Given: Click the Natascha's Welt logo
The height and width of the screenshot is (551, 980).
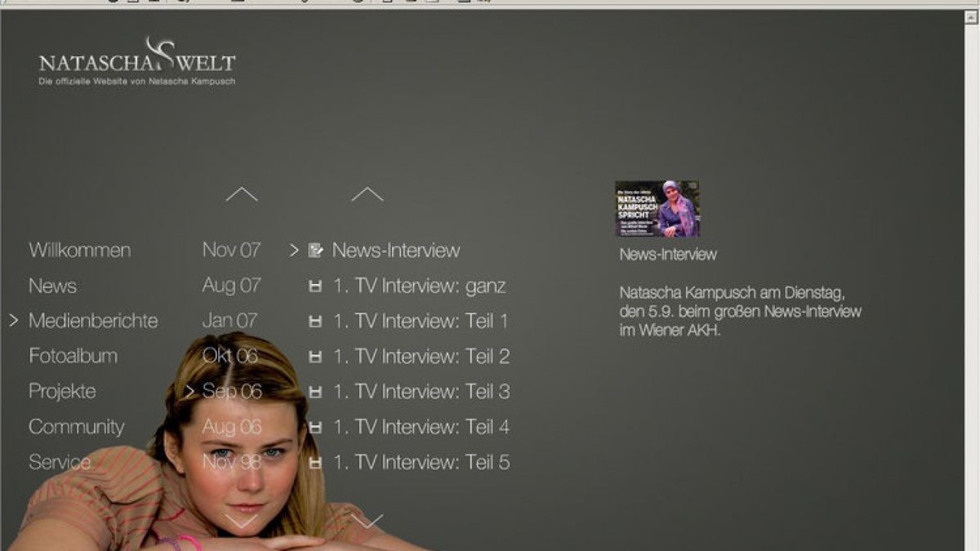Looking at the screenshot, I should (x=137, y=62).
